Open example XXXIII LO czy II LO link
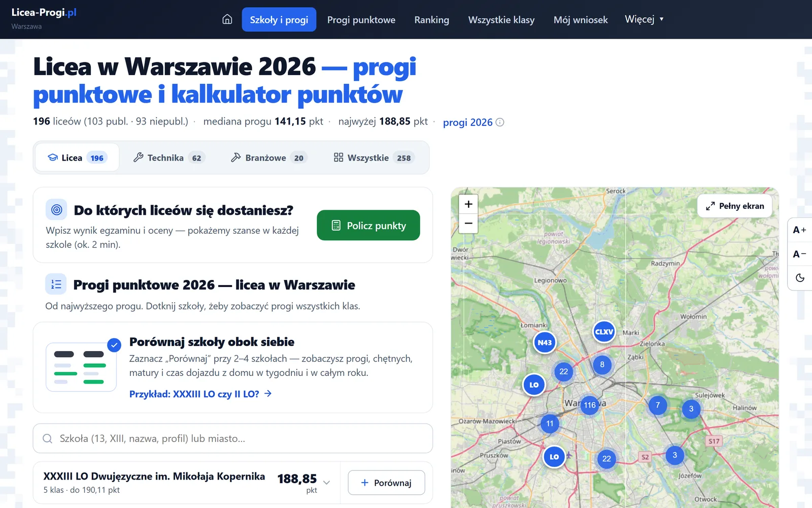Screen dimensions: 812x508 click(x=200, y=394)
